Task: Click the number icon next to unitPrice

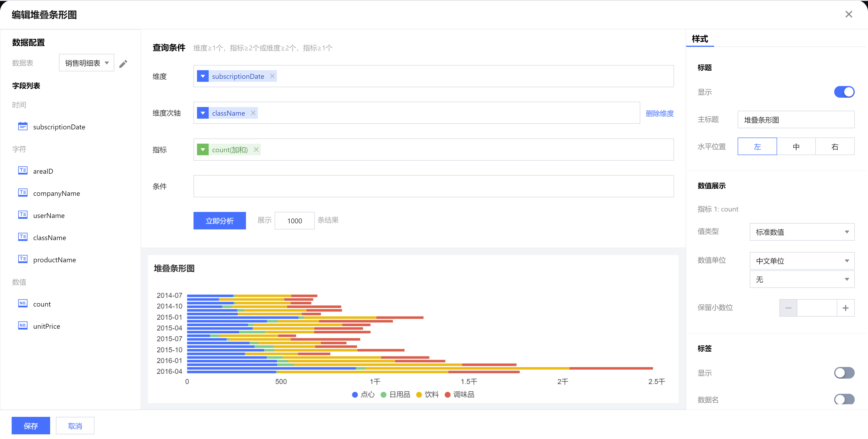Action: click(x=23, y=325)
